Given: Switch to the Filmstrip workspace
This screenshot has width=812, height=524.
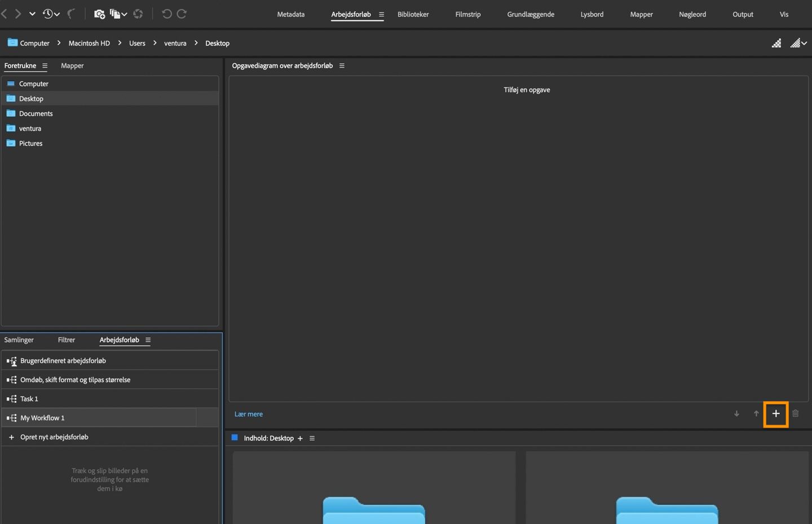Looking at the screenshot, I should click(x=468, y=14).
